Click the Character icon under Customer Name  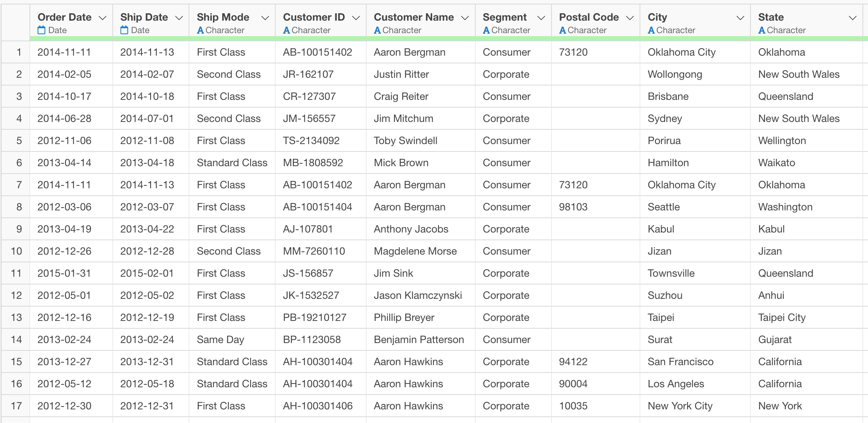pyautogui.click(x=377, y=30)
